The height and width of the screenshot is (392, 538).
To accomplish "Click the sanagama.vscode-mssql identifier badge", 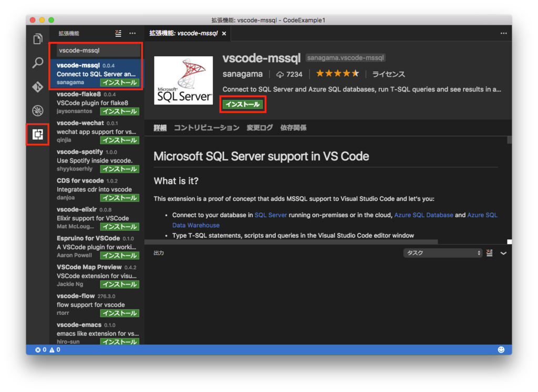I will tap(346, 58).
